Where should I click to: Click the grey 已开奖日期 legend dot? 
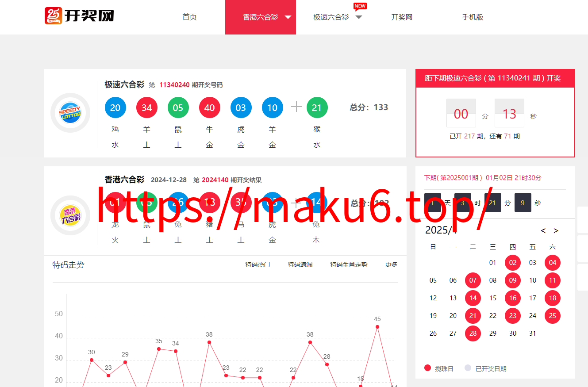point(468,368)
